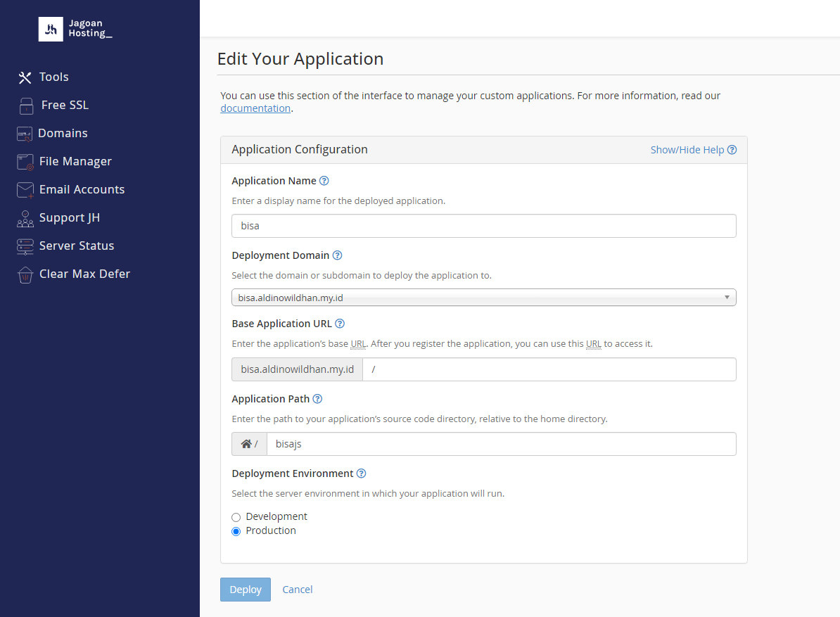Click the File Manager sidebar icon

[x=25, y=162]
